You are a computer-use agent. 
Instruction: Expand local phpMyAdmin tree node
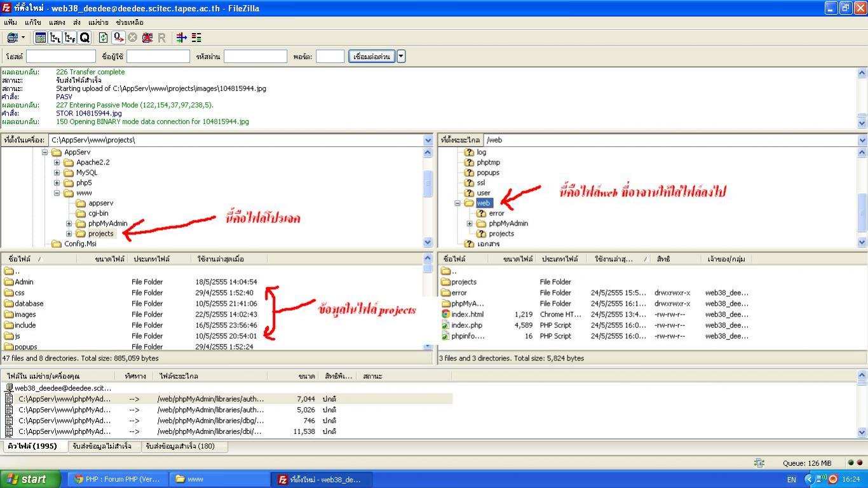pyautogui.click(x=69, y=224)
